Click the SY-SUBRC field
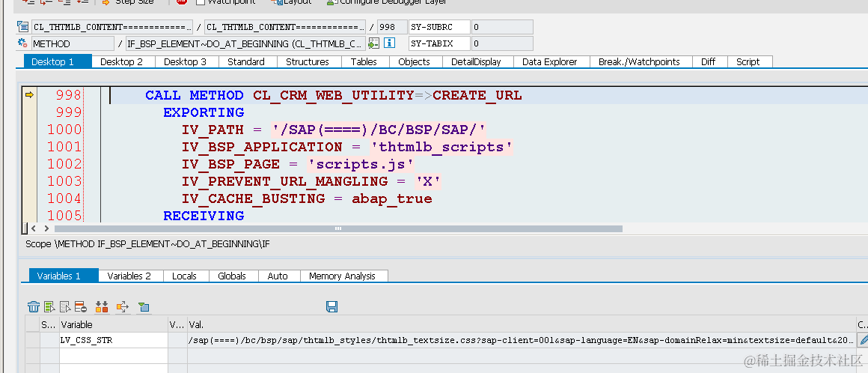The width and height of the screenshot is (868, 373). 439,27
